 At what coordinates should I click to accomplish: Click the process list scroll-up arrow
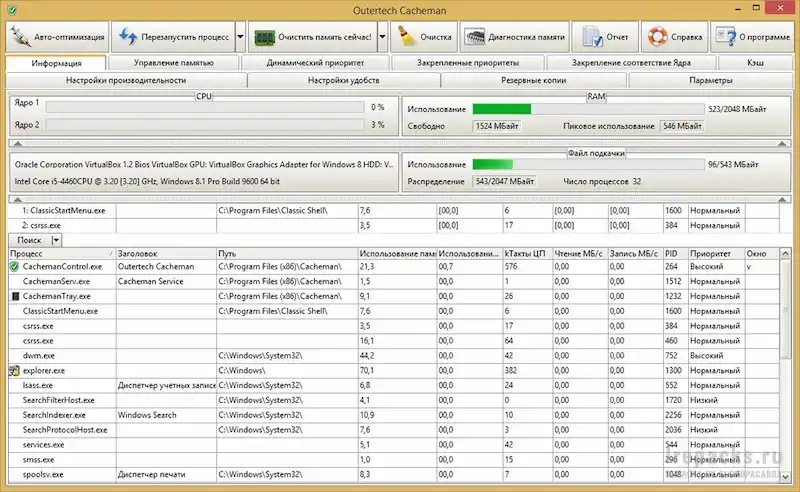[785, 254]
